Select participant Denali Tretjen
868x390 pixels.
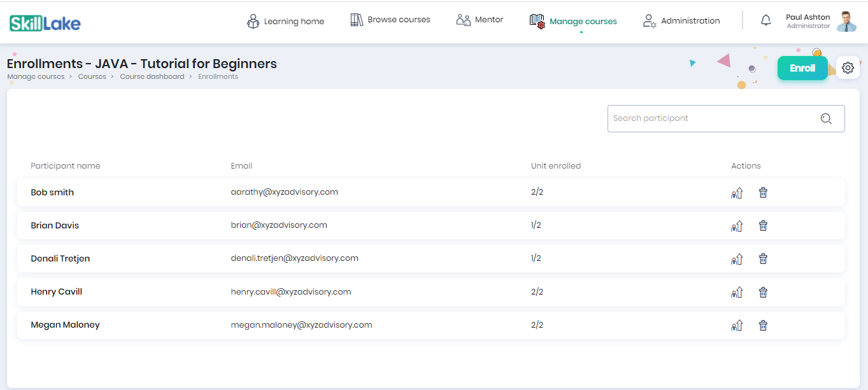pos(60,258)
